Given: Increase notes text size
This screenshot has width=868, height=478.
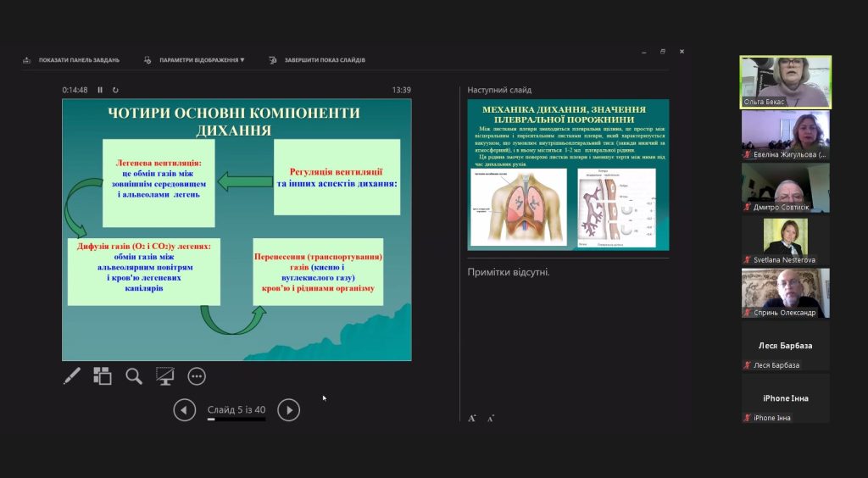Looking at the screenshot, I should [472, 418].
